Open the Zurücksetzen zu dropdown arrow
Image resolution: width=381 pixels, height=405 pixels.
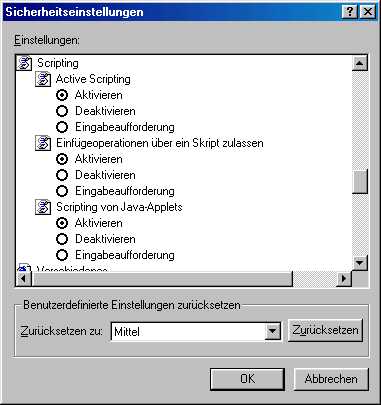tap(273, 331)
